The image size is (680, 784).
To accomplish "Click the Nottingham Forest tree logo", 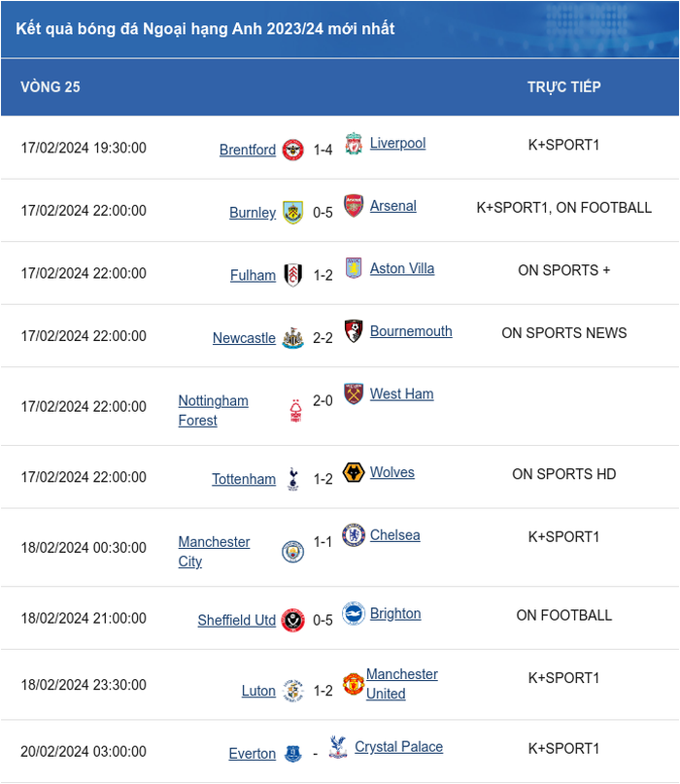I will 296,411.
